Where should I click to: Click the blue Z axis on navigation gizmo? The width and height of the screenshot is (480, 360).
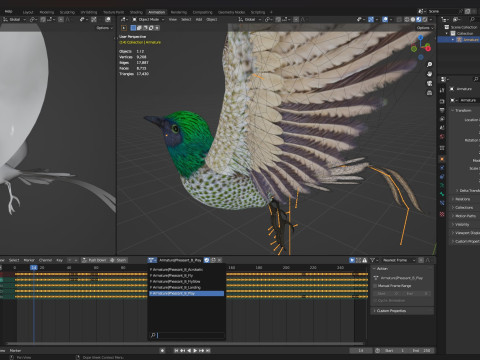click(420, 38)
